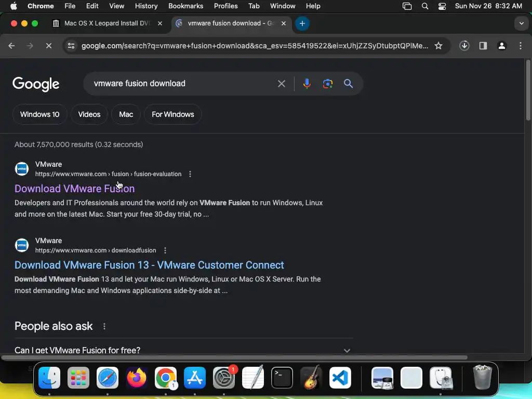Launch Visual Studio Code from Dock
This screenshot has width=532, height=399.
(340, 378)
